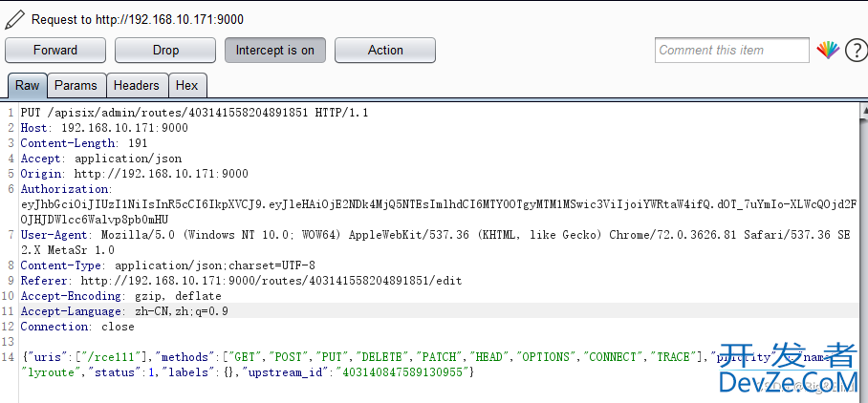Click the "TRACE" method in JSON body
This screenshot has height=403, width=868.
pyautogui.click(x=674, y=357)
